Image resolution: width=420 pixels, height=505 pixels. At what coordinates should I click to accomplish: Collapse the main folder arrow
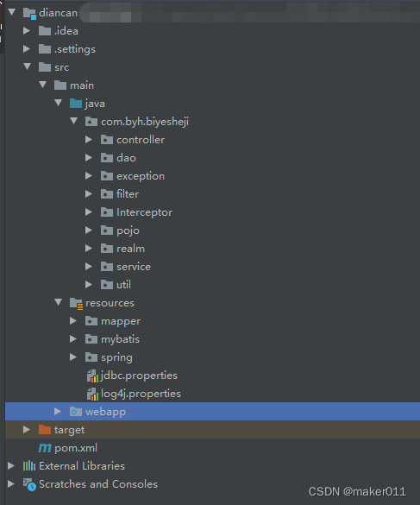pos(43,85)
